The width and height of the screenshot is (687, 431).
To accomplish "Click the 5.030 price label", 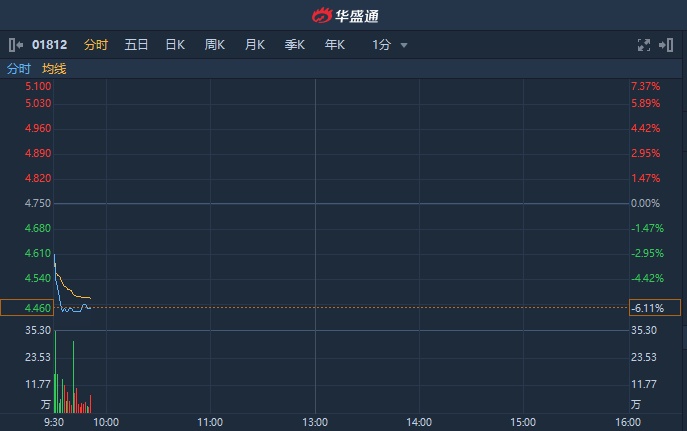I will pos(38,103).
